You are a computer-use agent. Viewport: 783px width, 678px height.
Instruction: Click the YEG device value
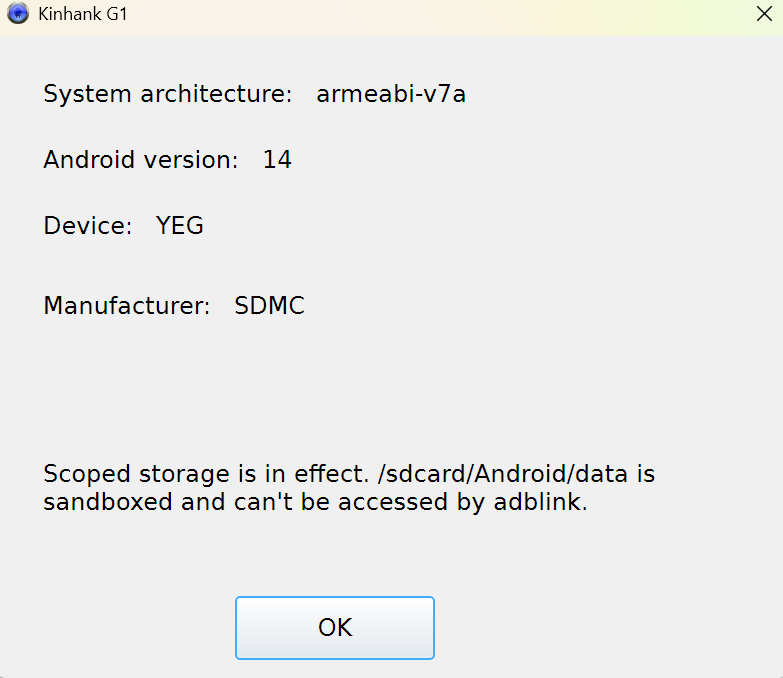(180, 226)
